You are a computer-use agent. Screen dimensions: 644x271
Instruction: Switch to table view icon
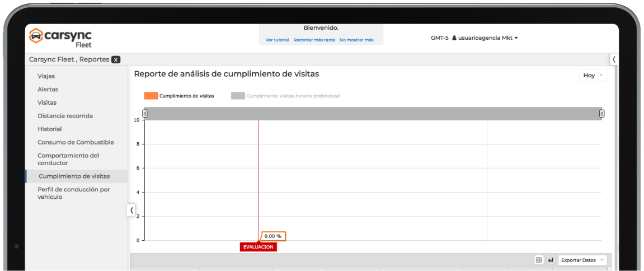[539, 260]
